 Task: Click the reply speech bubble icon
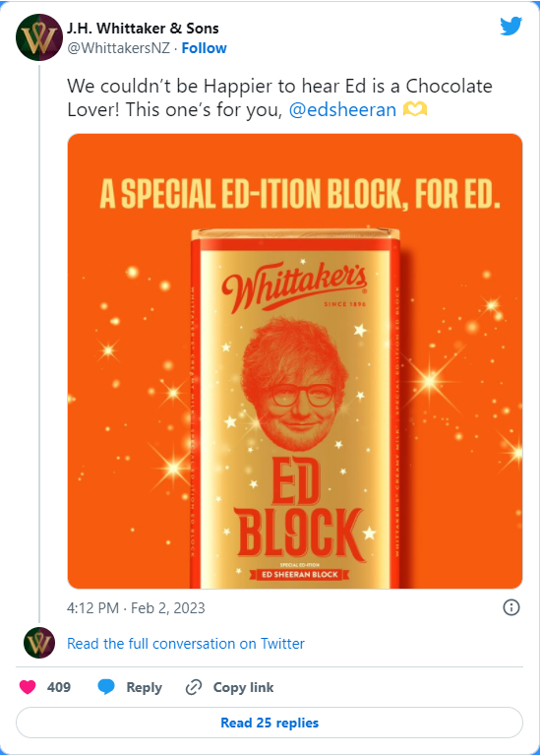click(x=106, y=687)
